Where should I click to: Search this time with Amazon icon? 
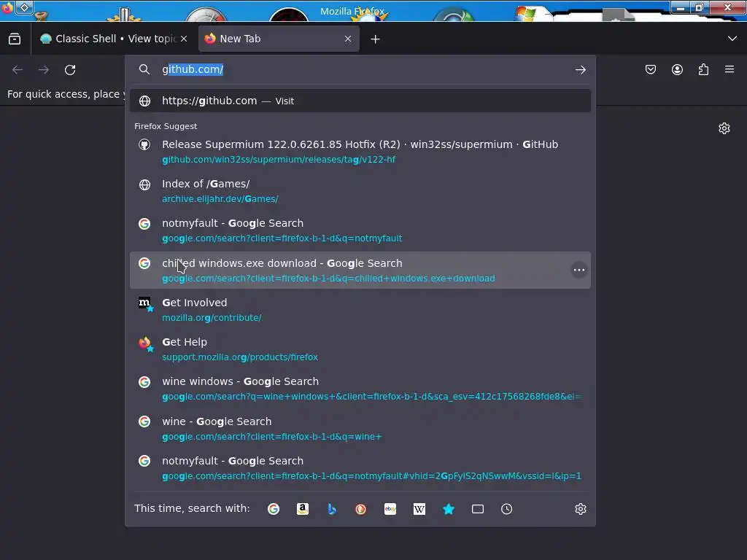pos(303,509)
